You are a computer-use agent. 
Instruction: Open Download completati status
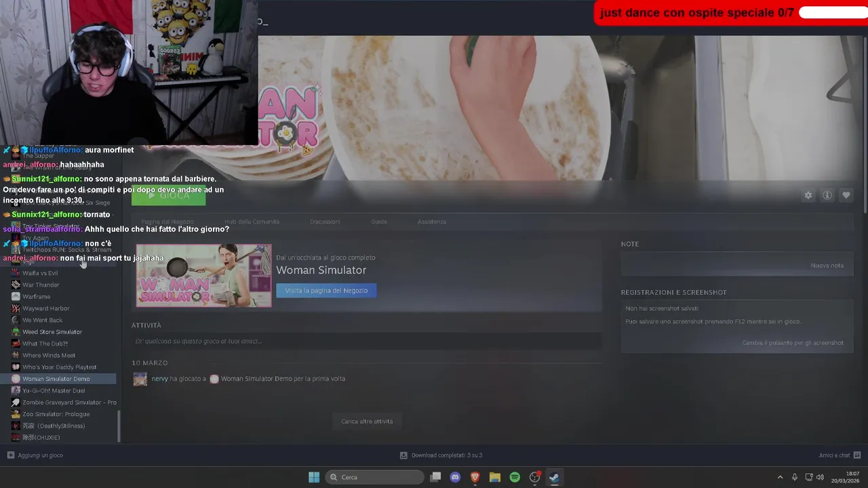(x=447, y=455)
